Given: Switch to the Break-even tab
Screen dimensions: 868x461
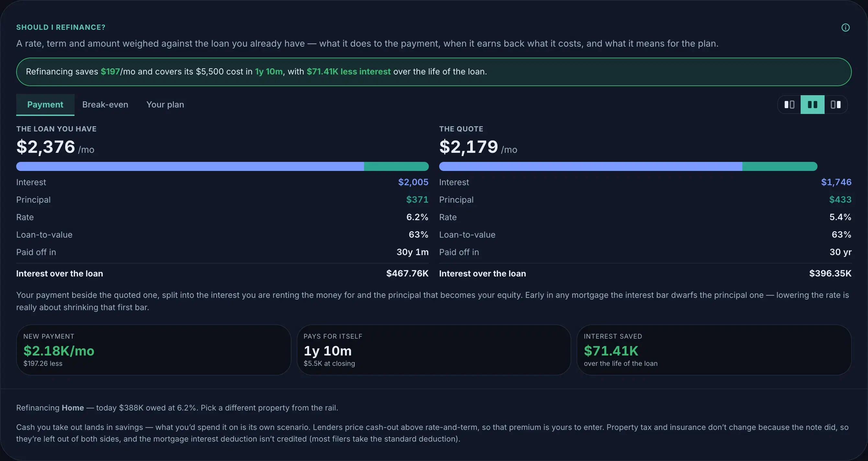Looking at the screenshot, I should 105,105.
